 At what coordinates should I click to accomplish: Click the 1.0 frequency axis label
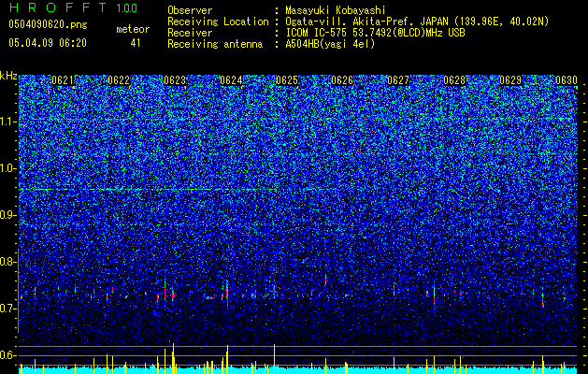coord(7,168)
